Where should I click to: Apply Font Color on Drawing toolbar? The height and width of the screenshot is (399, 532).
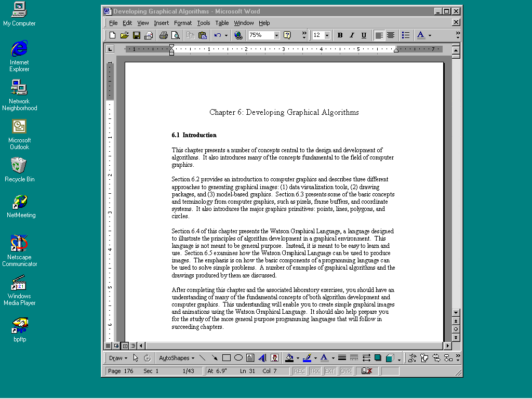pos(324,358)
